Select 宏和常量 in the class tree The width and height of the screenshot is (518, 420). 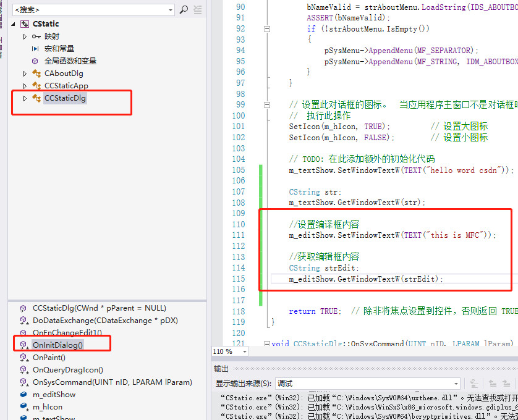click(x=59, y=49)
